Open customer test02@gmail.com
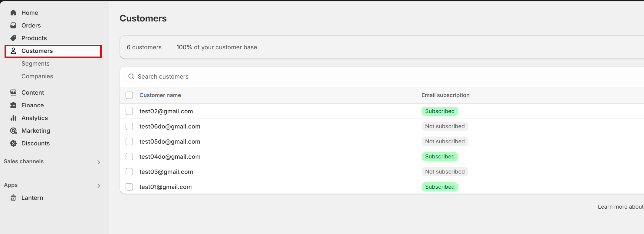644x234 pixels. pos(166,111)
